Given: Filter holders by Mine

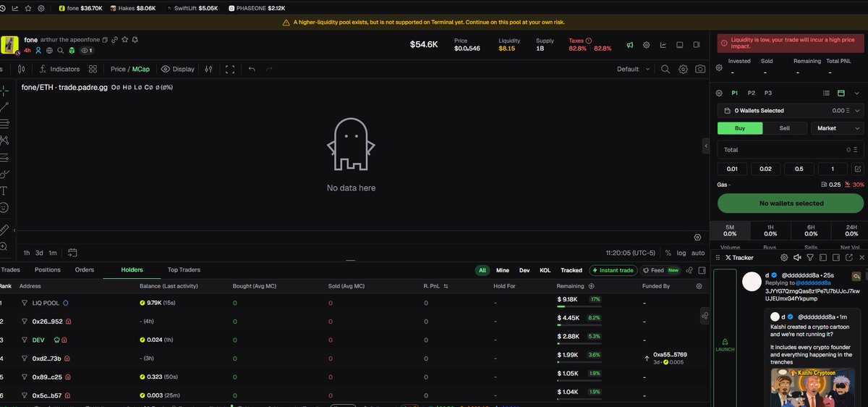Looking at the screenshot, I should pyautogui.click(x=503, y=270).
